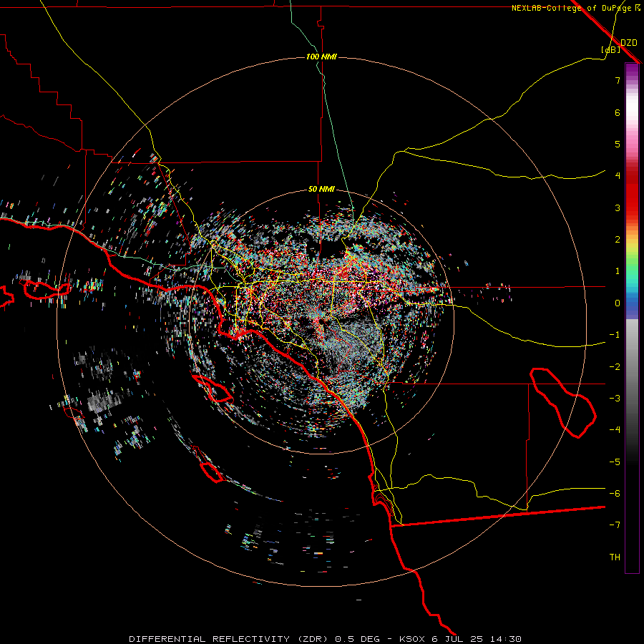The width and height of the screenshot is (644, 644).
Task: Click the "50 NMI" range ring label
Action: pos(321,189)
